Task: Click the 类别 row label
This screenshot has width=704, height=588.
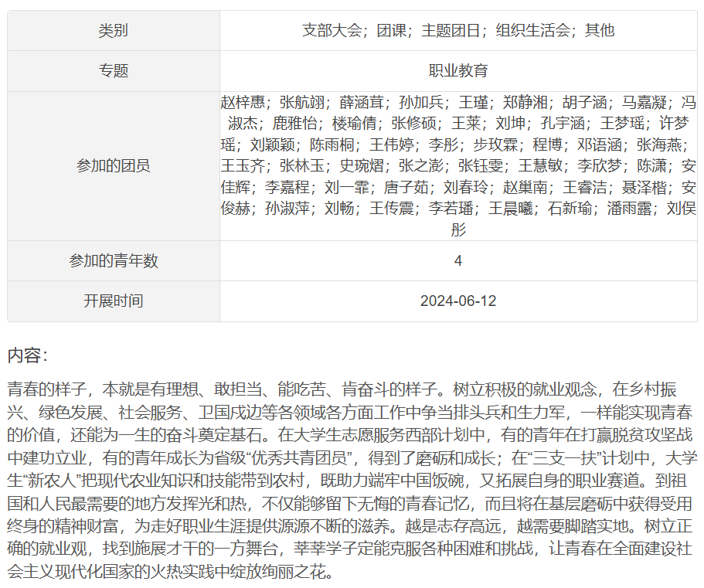Action: pyautogui.click(x=113, y=31)
